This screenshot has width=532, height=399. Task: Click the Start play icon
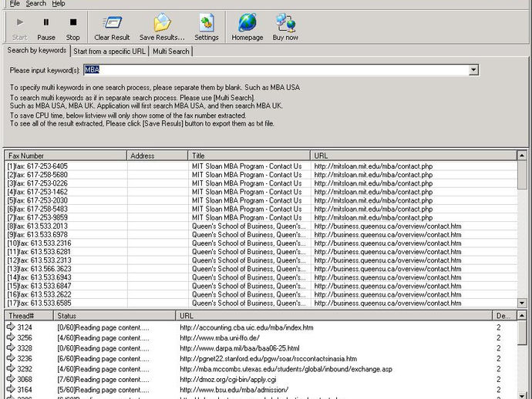[x=20, y=22]
